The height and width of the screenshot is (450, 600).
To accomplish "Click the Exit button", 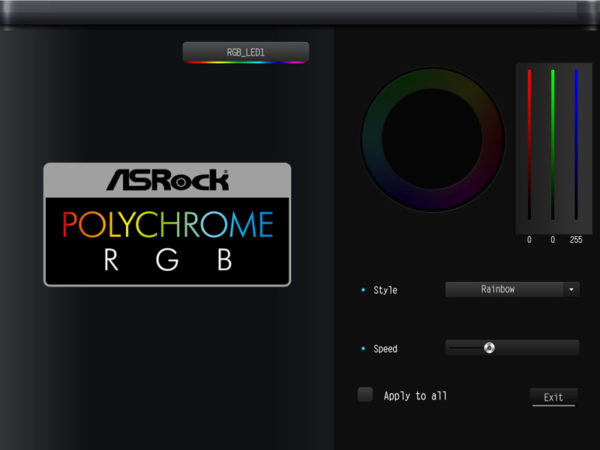I will pyautogui.click(x=553, y=397).
